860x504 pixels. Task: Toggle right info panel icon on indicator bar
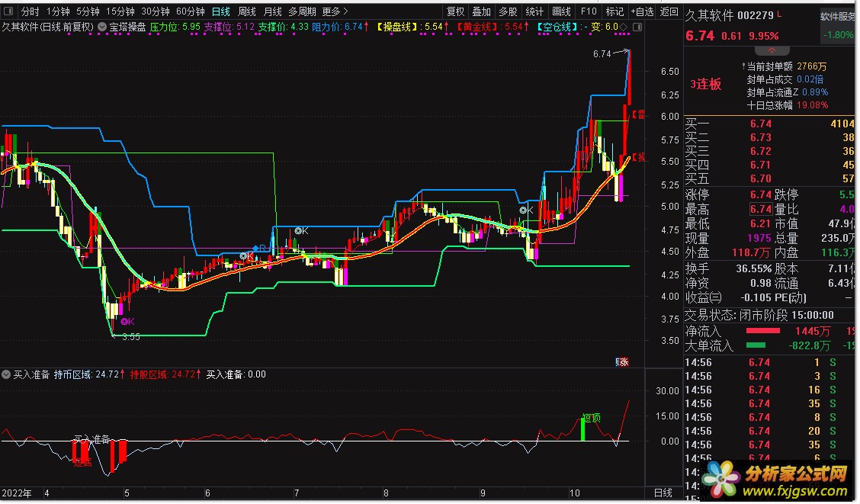pos(637,27)
